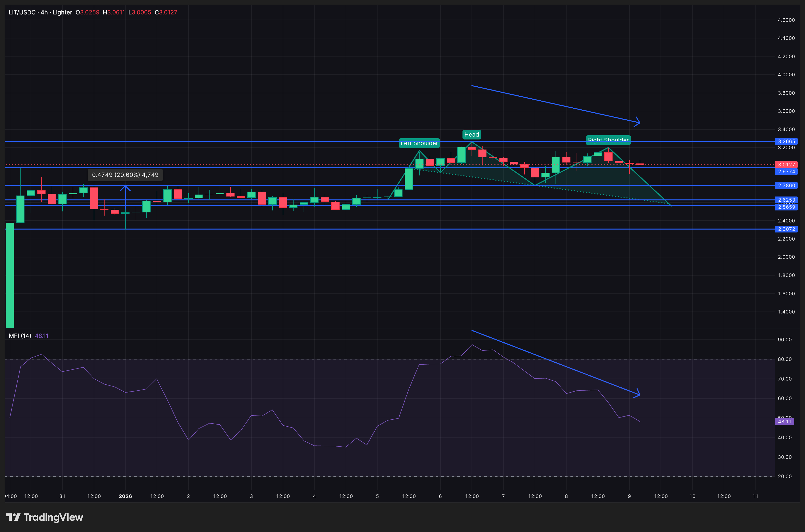The height and width of the screenshot is (532, 805).
Task: Click the 48.11 MFI value tag
Action: 784,422
